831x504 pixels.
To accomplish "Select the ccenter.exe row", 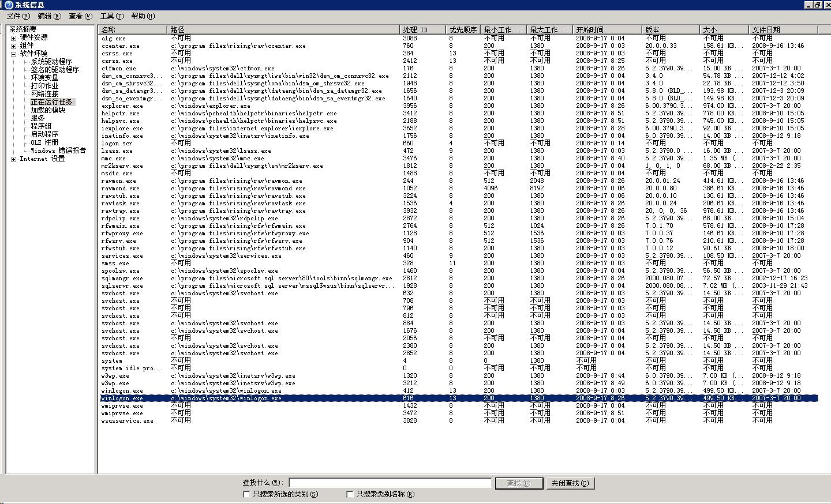I will pos(459,46).
